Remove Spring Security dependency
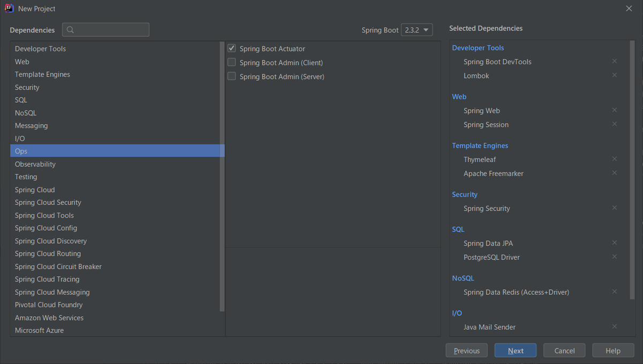The width and height of the screenshot is (643, 364). coord(615,208)
